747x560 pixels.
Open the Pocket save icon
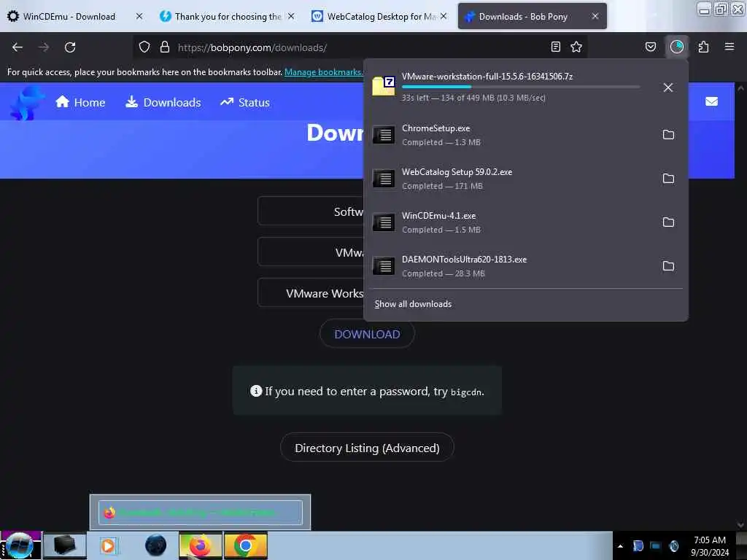(651, 47)
